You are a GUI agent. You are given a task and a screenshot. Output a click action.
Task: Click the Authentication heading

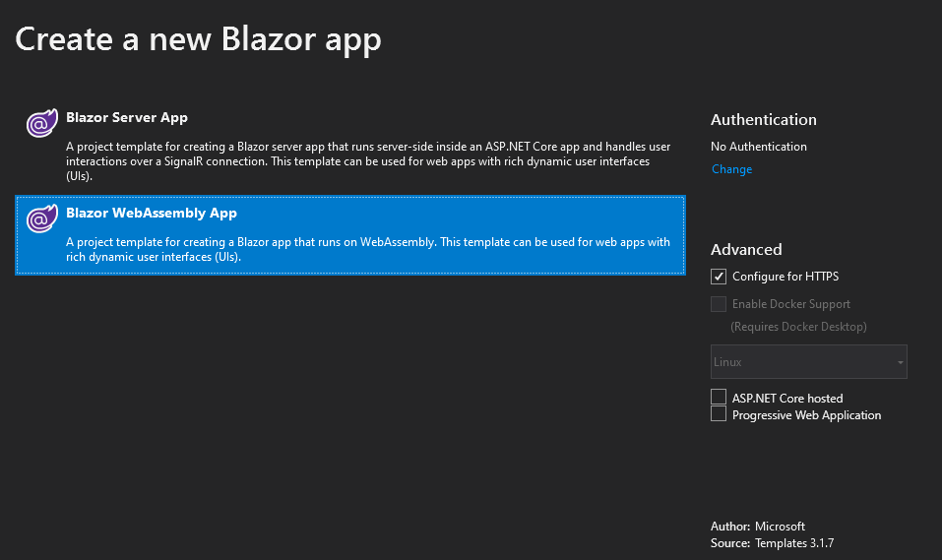point(764,119)
